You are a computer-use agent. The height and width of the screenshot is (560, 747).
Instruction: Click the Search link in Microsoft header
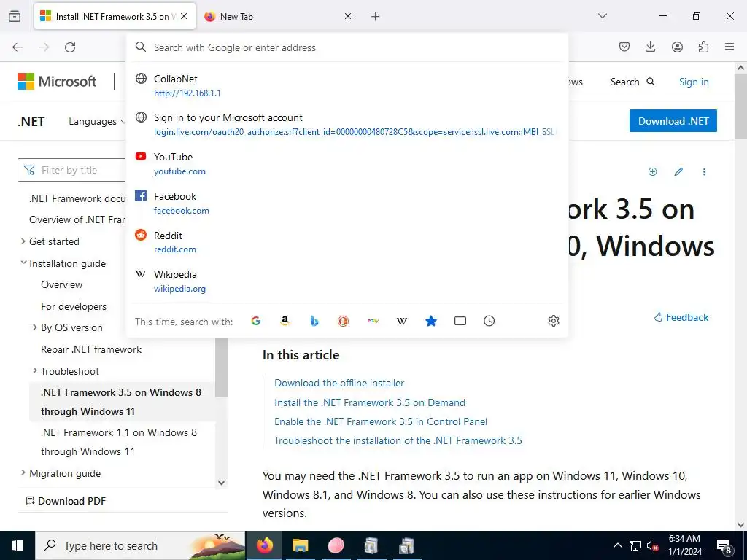pyautogui.click(x=632, y=82)
